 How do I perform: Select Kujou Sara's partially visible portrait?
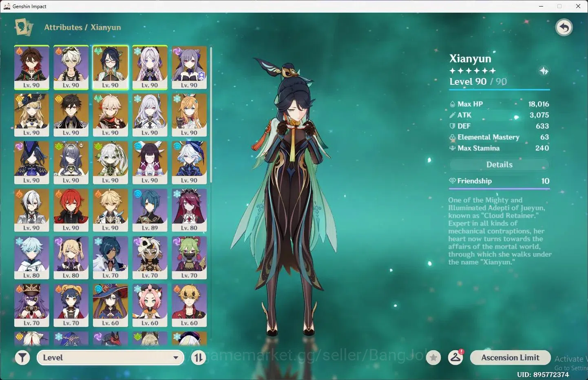pyautogui.click(x=111, y=339)
